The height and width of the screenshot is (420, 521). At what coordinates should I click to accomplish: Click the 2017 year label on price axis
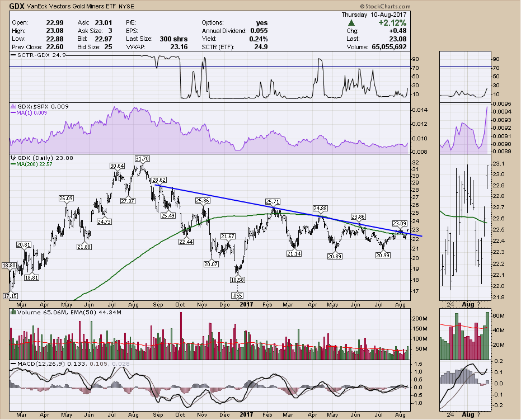246,305
